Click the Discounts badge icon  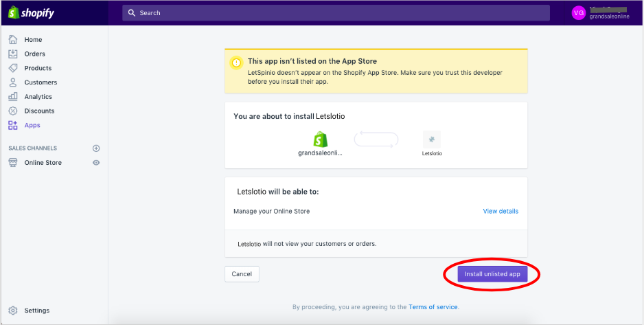13,111
